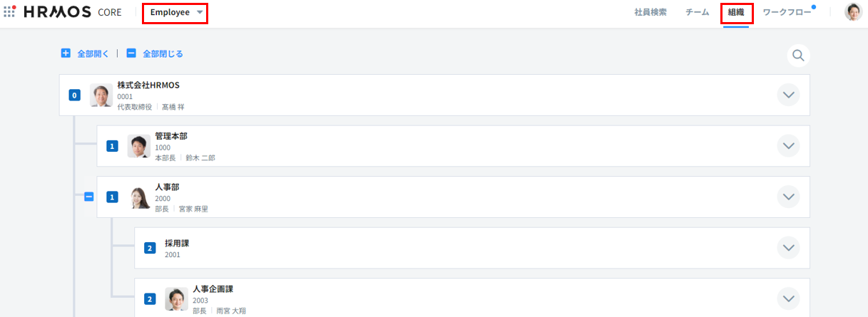868x317 pixels.
Task: Go to the ワークフロー tab
Action: coord(786,13)
